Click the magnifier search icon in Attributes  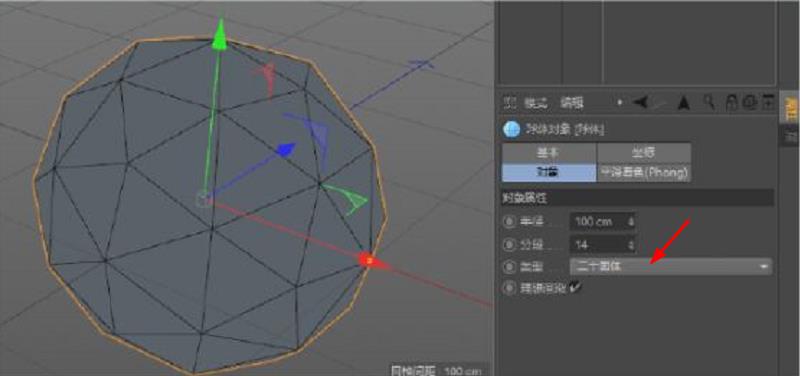pyautogui.click(x=709, y=102)
